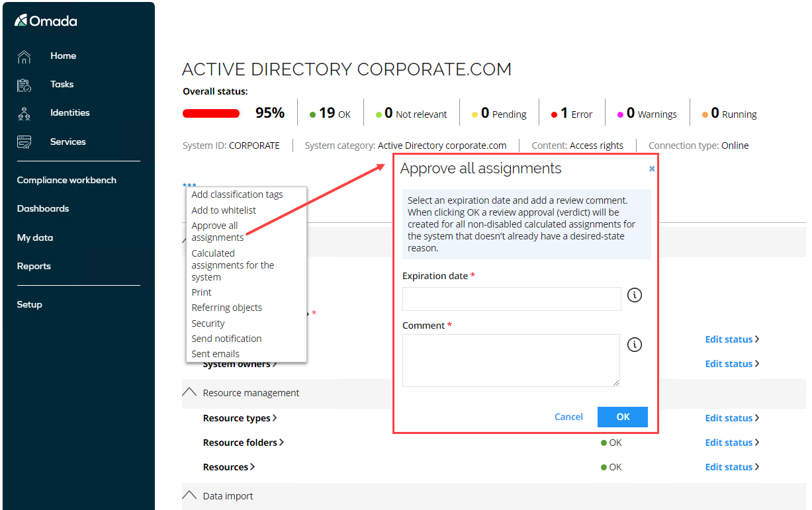The height and width of the screenshot is (510, 812).
Task: Select Referring objects menu entry
Action: click(x=226, y=308)
